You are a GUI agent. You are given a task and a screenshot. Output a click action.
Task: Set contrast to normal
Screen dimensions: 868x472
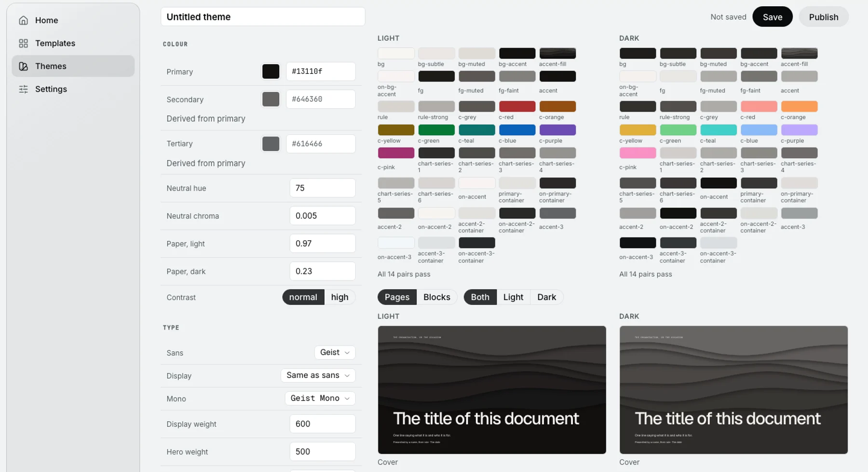[x=303, y=297]
